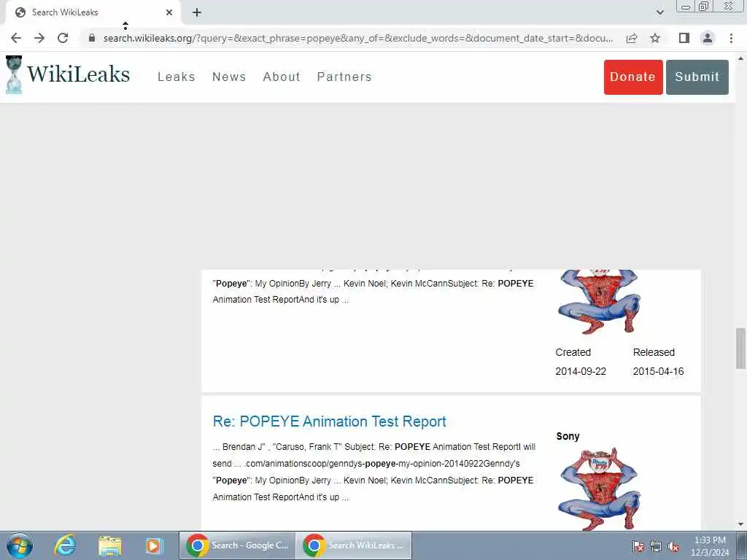Image resolution: width=747 pixels, height=560 pixels.
Task: Click the WikiLeaks hourglass logo
Action: (x=14, y=75)
